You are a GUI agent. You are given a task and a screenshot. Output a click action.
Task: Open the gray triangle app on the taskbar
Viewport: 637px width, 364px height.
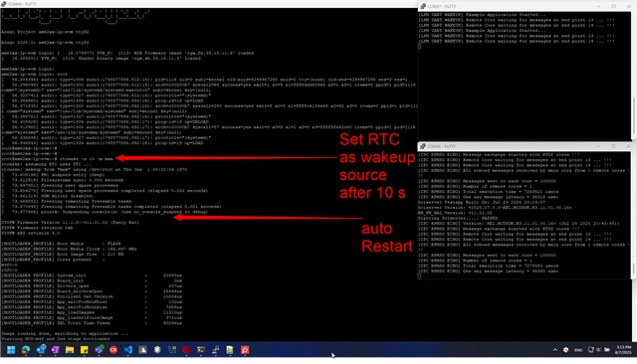142,350
